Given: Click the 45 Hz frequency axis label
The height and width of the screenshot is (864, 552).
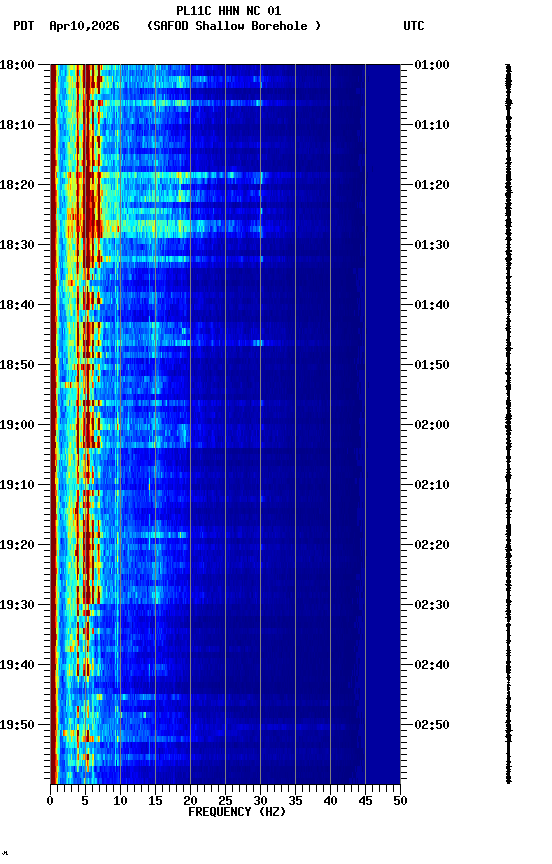Looking at the screenshot, I should [x=365, y=801].
